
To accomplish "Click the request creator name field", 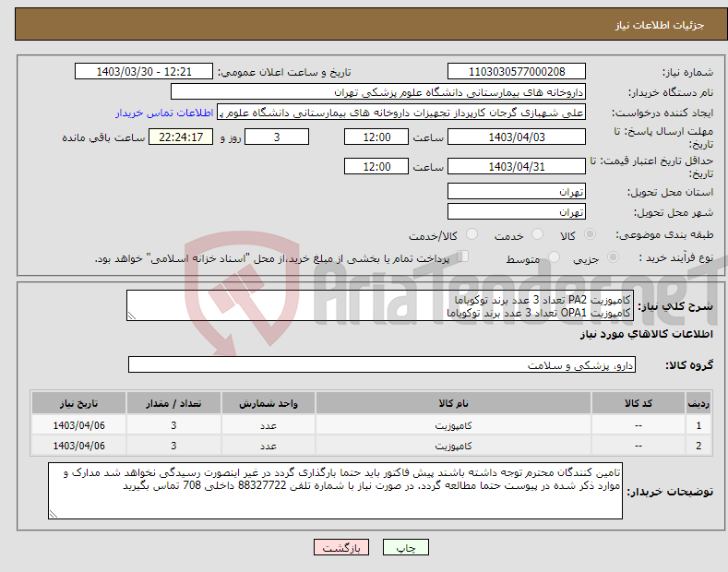I will (401, 113).
